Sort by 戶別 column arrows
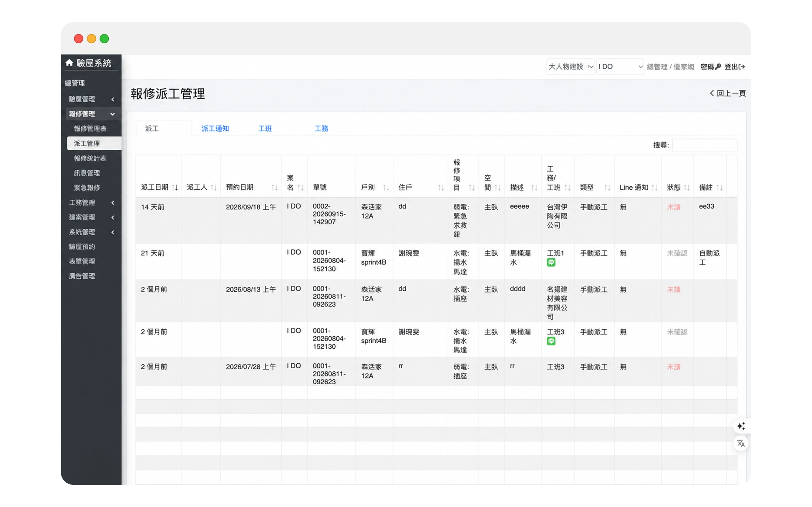The image size is (812, 507). click(x=386, y=188)
